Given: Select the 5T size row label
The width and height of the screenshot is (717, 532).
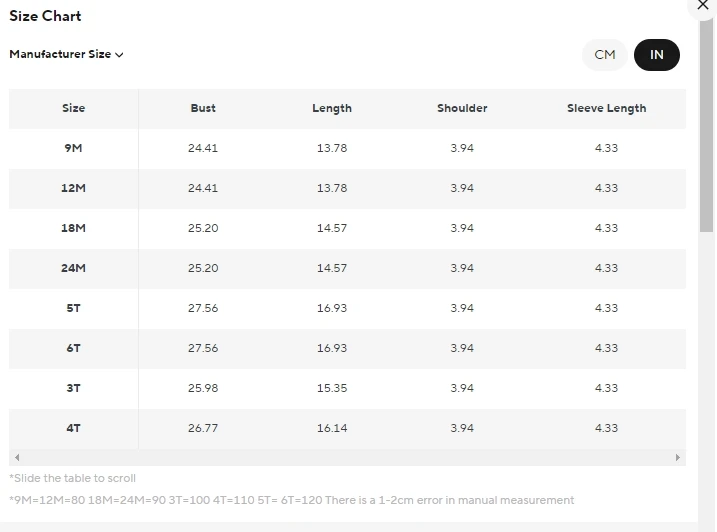Looking at the screenshot, I should click(x=73, y=308).
